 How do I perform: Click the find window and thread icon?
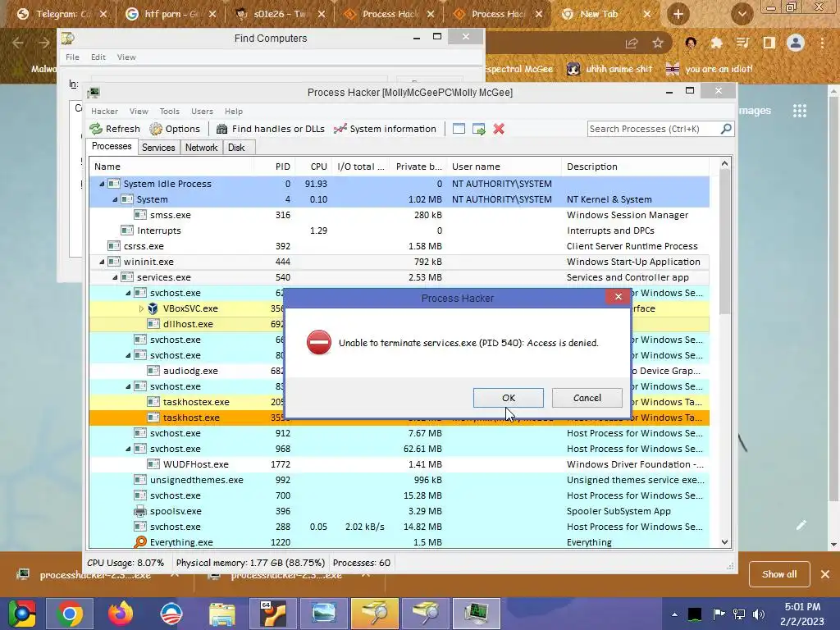(x=479, y=129)
